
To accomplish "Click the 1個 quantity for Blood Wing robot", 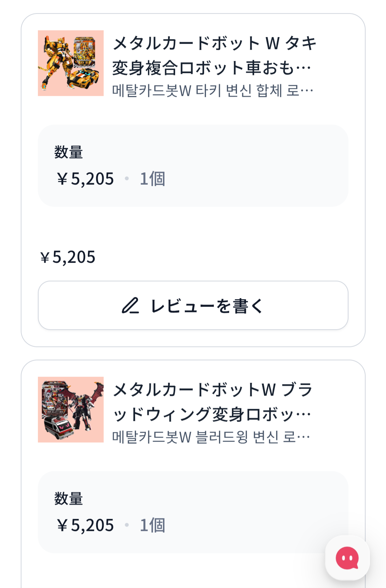I will click(153, 525).
